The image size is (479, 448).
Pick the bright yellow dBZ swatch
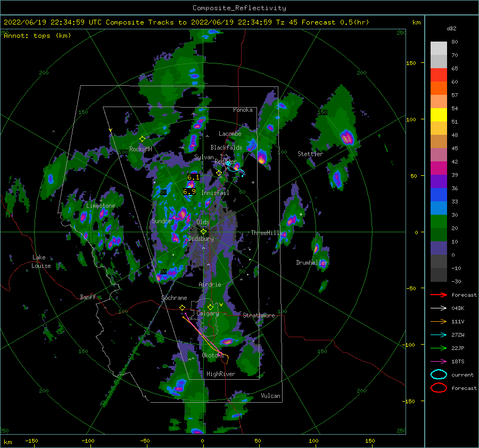(439, 115)
